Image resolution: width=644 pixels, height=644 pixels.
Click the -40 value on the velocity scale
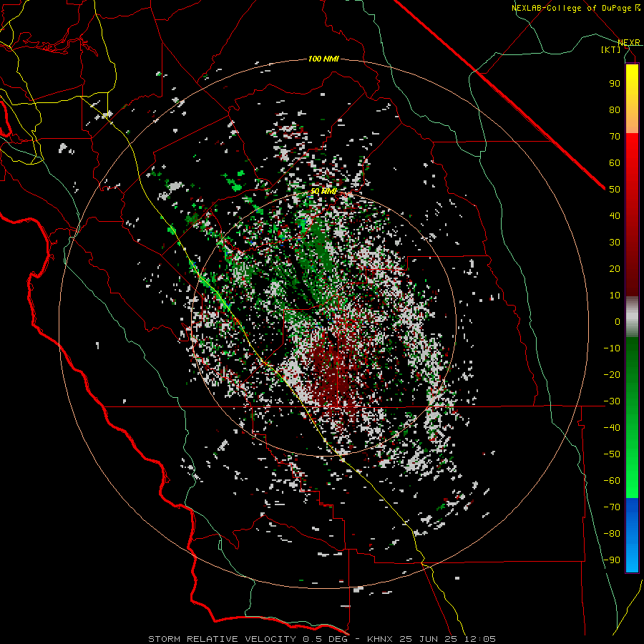(x=612, y=428)
